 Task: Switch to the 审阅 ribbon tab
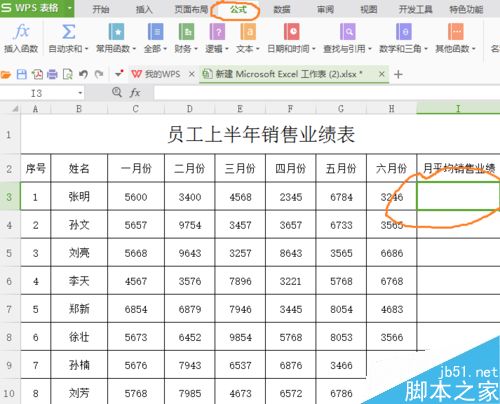click(325, 9)
